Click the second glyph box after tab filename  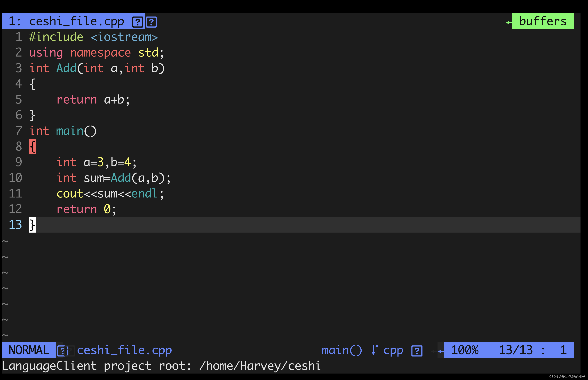pyautogui.click(x=151, y=22)
